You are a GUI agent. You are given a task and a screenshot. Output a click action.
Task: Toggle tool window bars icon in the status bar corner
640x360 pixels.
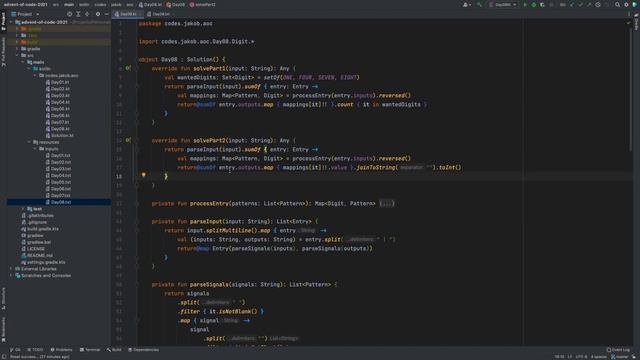tap(3, 357)
